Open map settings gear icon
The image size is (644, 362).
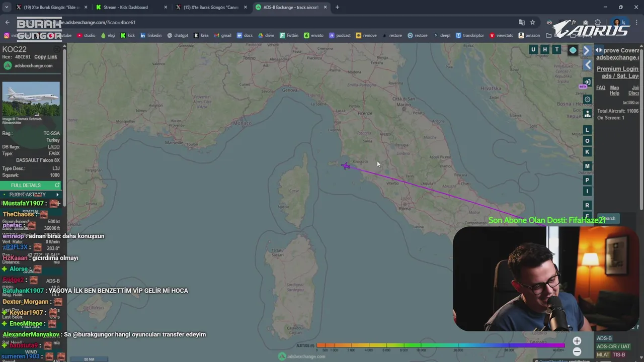coord(587,99)
